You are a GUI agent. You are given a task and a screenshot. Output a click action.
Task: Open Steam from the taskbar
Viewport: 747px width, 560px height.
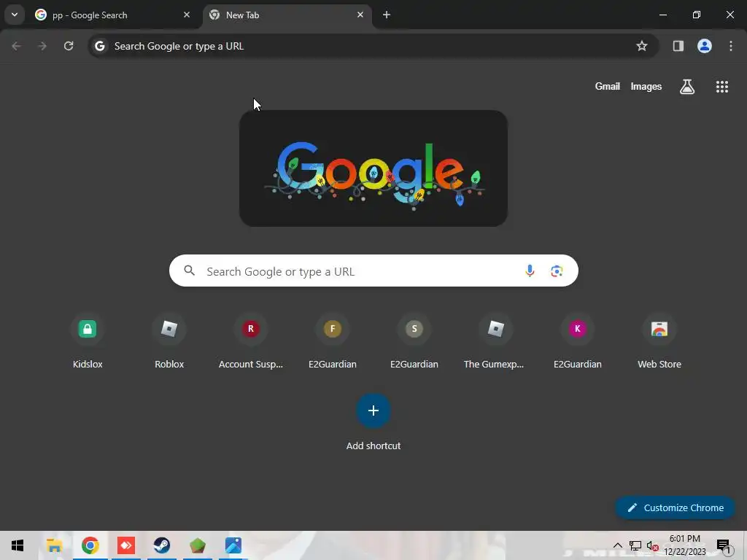click(x=162, y=545)
